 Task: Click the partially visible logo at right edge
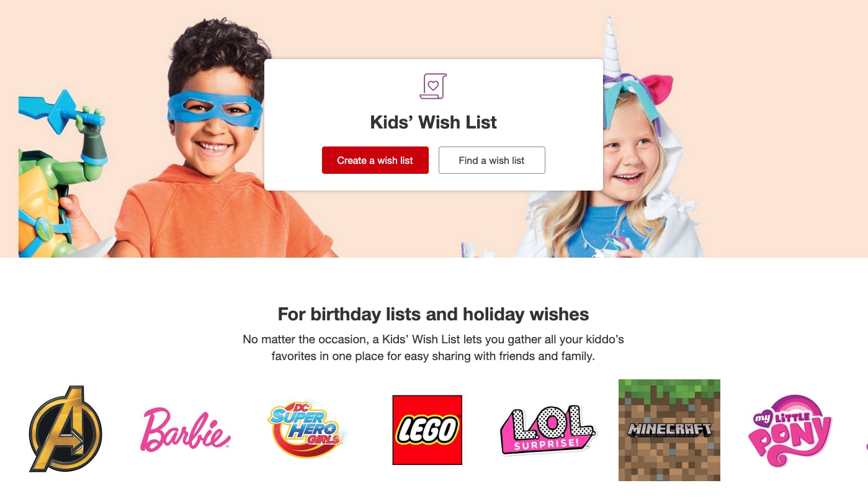(x=866, y=445)
